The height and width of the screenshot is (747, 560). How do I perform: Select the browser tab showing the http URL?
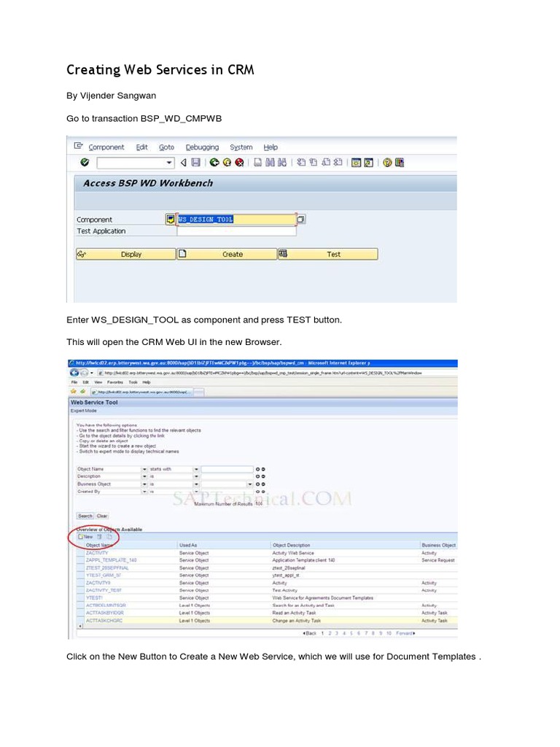tap(142, 392)
